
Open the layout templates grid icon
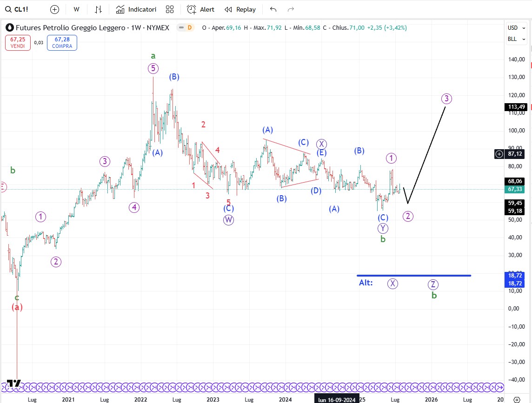(170, 9)
